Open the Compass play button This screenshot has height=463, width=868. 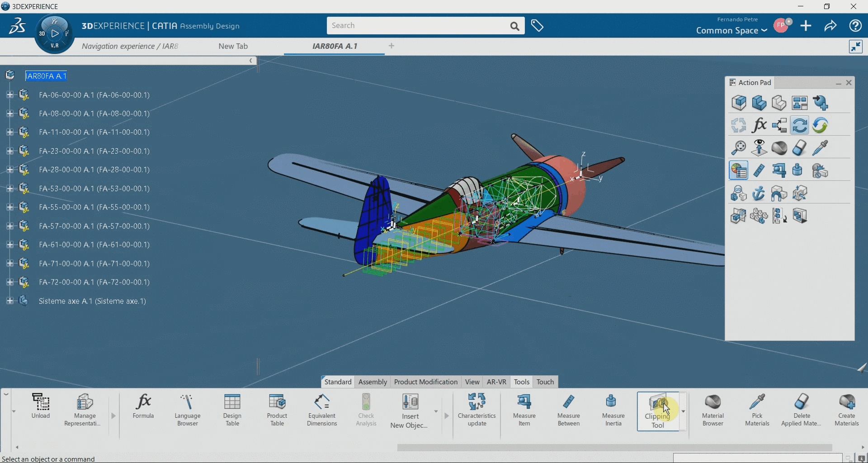(55, 33)
